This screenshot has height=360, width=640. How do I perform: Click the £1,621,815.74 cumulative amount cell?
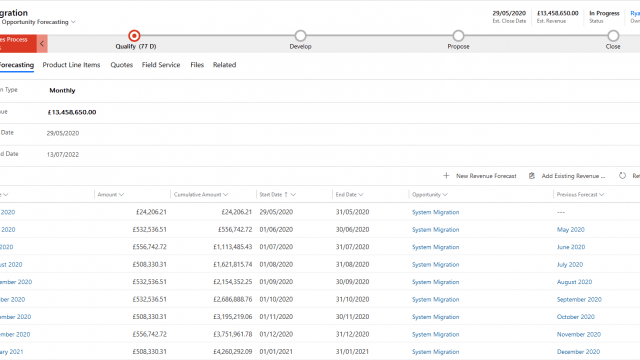coord(233,264)
